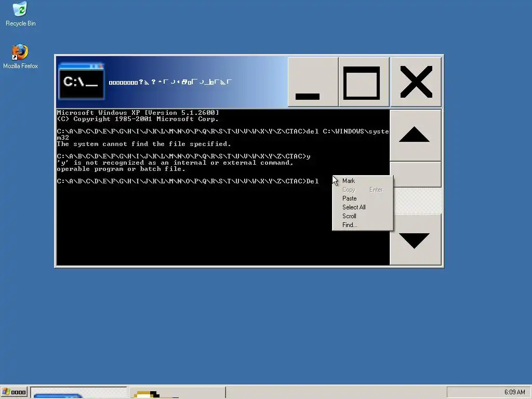Choose Select All in context menu

(354, 207)
